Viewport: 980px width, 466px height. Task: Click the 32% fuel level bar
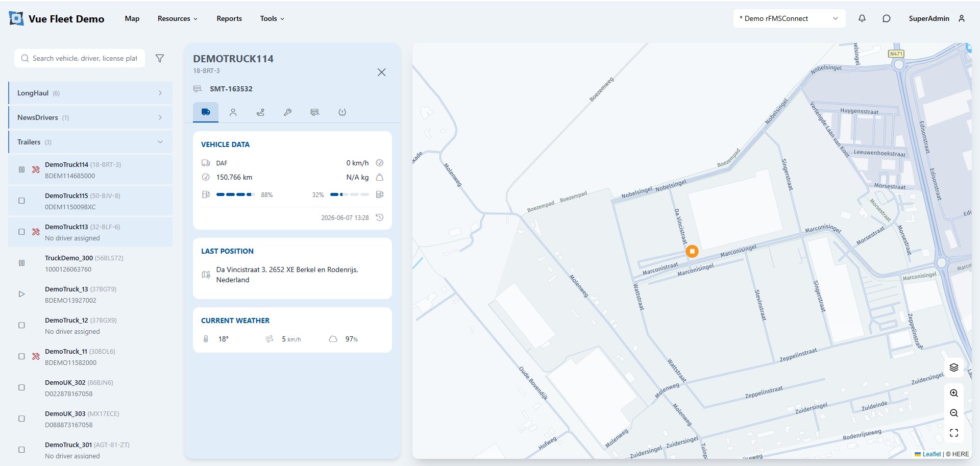coord(349,194)
